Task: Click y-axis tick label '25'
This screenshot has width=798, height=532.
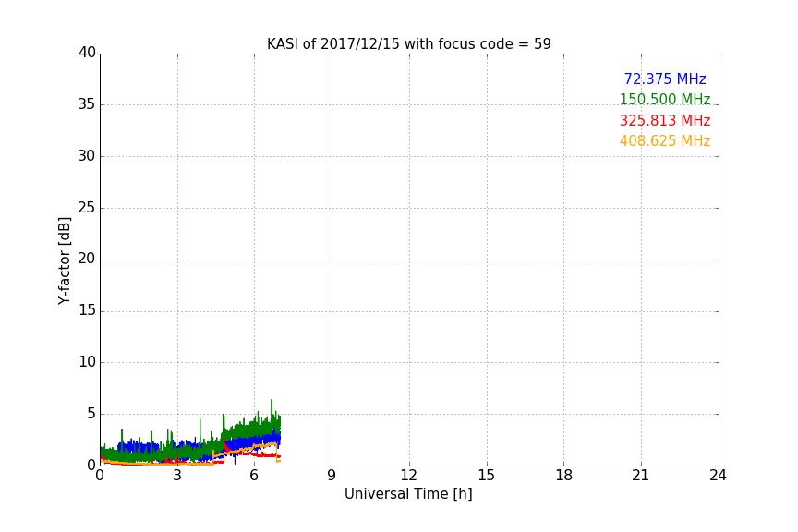Action: [x=87, y=207]
